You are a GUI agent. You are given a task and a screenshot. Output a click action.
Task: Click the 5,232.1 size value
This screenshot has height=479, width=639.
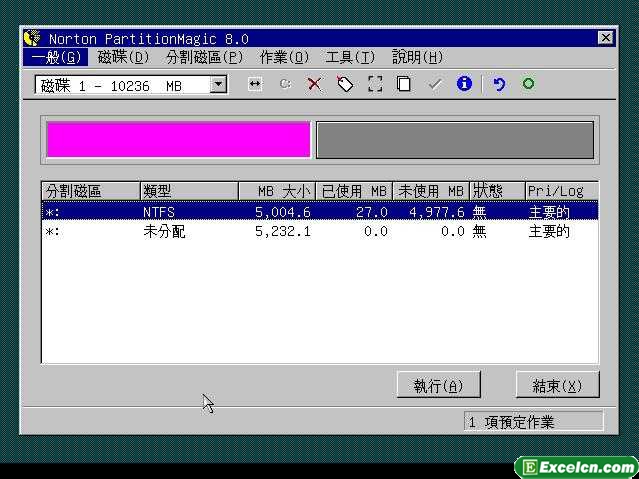point(283,232)
